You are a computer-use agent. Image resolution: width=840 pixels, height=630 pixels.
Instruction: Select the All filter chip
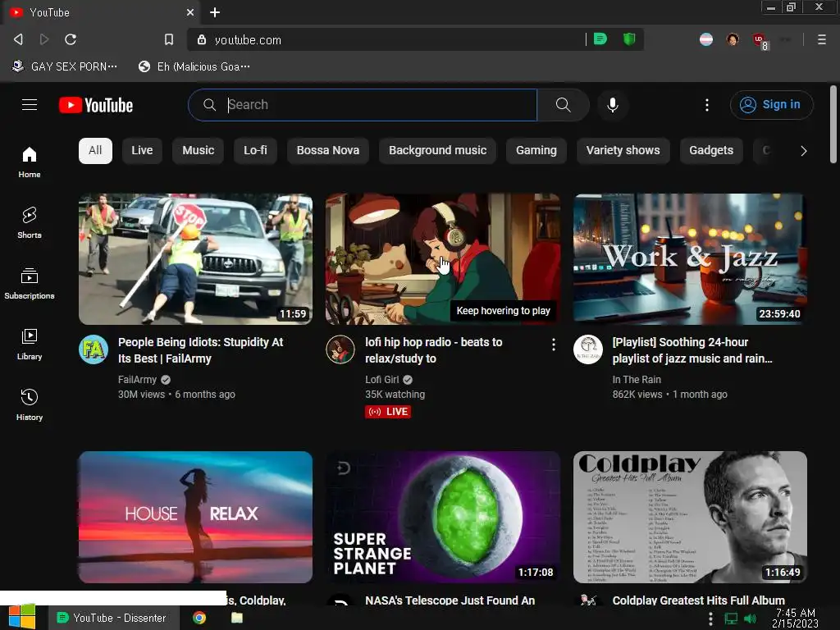[x=95, y=151]
